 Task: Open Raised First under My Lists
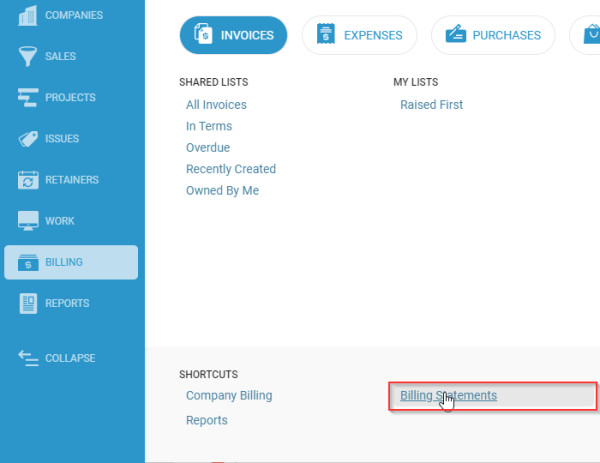click(x=431, y=104)
